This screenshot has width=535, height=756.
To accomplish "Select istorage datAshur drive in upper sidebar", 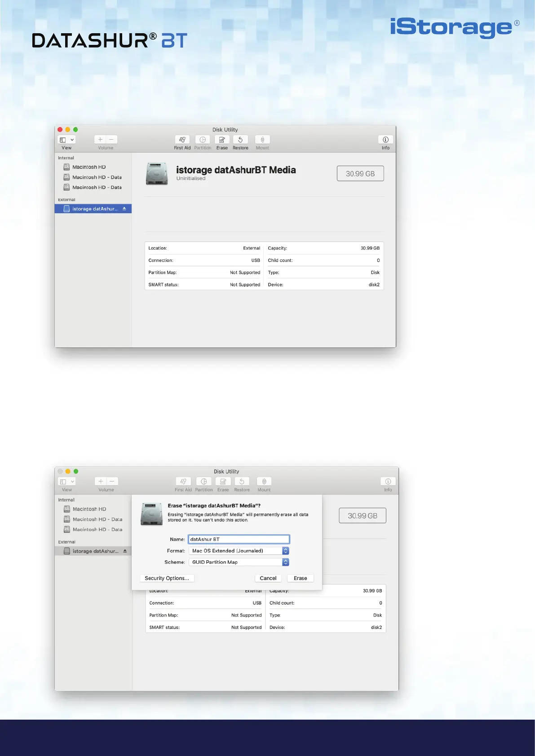I will point(93,209).
